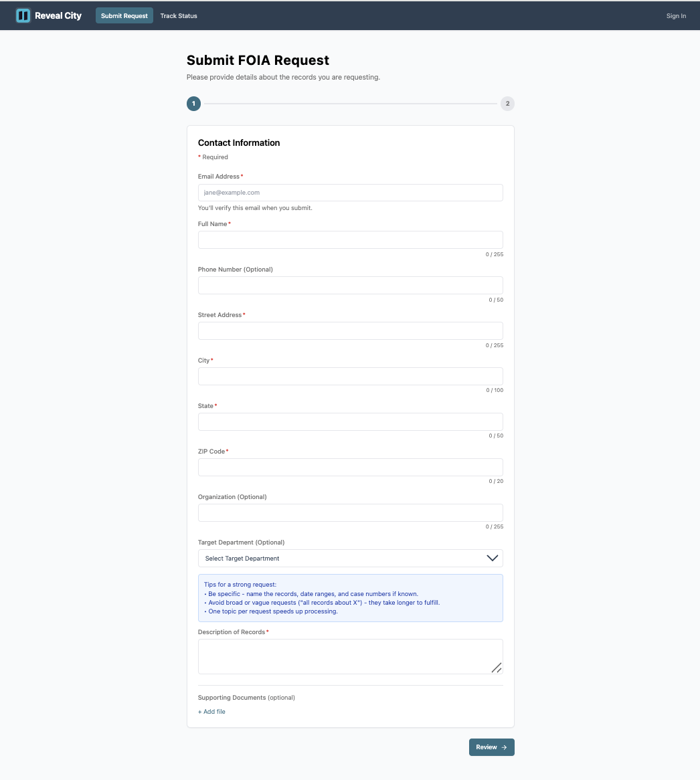Click the Target Department chevron arrow

(492, 558)
